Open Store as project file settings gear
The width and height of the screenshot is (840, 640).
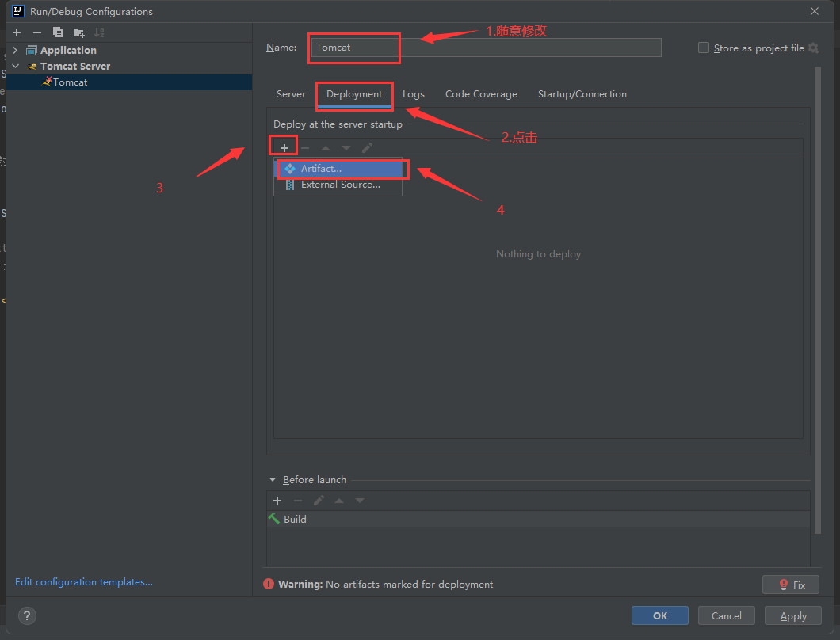tap(813, 48)
